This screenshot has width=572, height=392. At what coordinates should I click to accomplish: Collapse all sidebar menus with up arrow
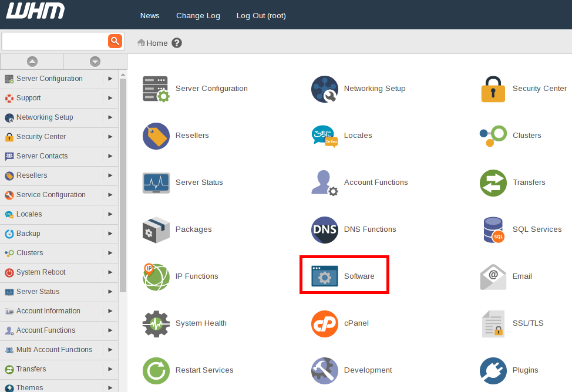tap(32, 62)
